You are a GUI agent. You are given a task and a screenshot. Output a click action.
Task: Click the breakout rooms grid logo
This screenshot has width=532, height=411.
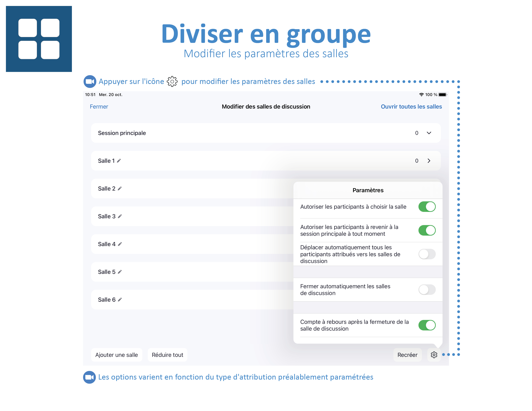[39, 39]
